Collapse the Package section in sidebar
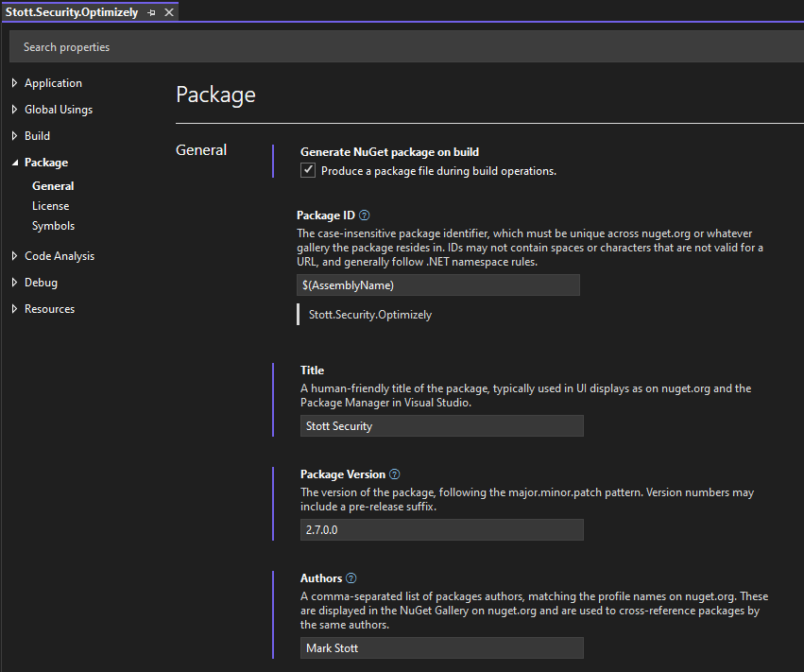This screenshot has height=672, width=804. coord(15,163)
